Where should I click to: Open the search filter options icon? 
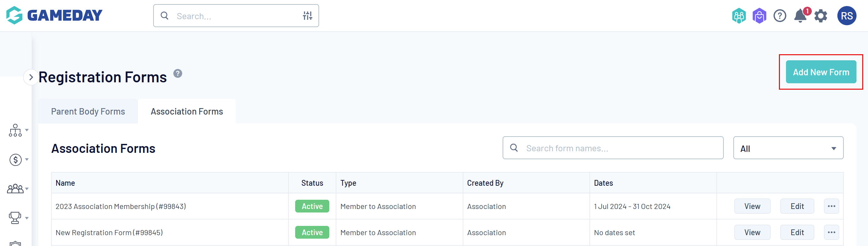[307, 16]
